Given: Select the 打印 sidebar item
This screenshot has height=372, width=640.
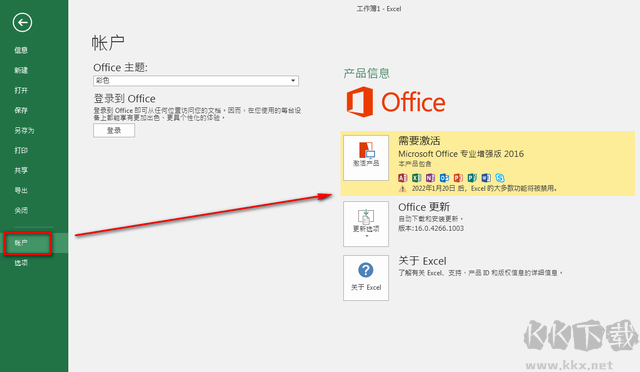Looking at the screenshot, I should tap(21, 150).
